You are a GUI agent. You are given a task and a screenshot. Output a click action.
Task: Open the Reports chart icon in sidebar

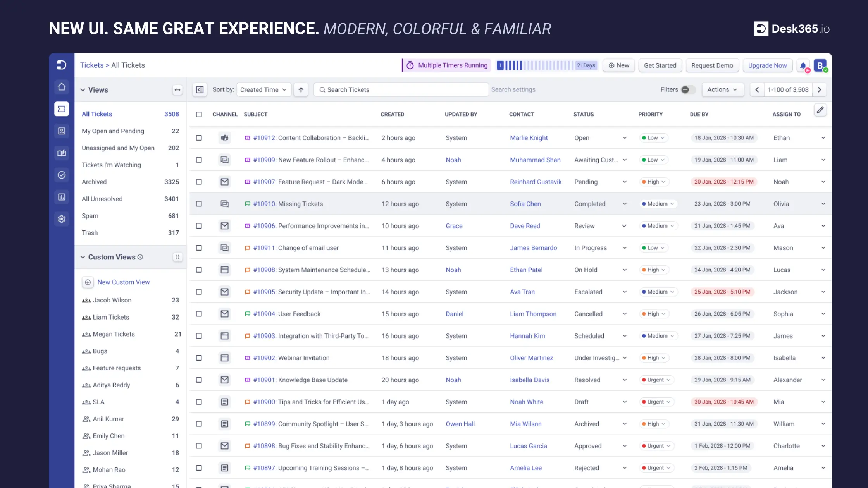[x=62, y=197]
